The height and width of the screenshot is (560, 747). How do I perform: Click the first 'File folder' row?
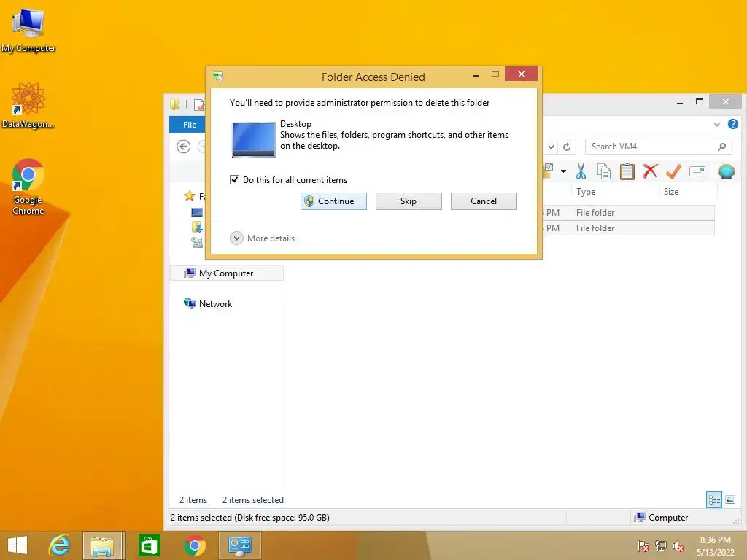[x=595, y=213]
